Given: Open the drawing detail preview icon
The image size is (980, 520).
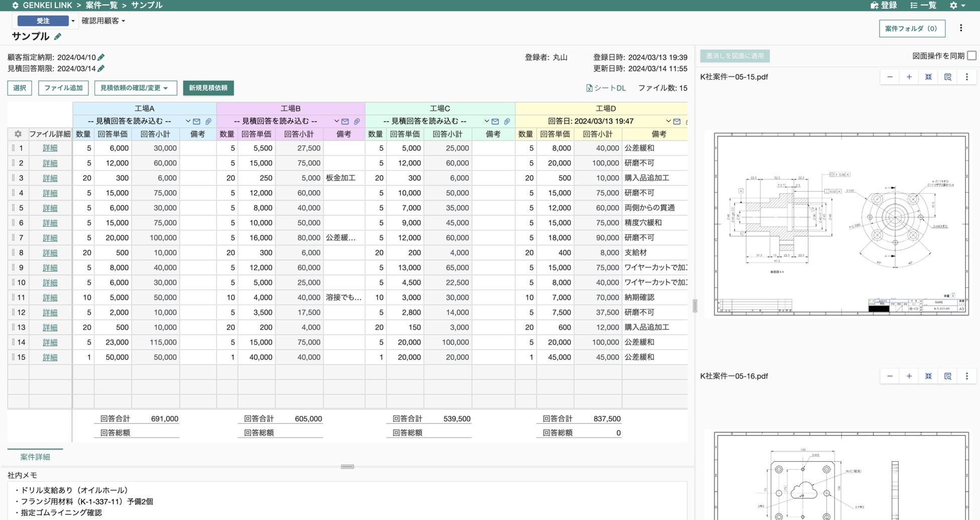Looking at the screenshot, I should [x=948, y=76].
